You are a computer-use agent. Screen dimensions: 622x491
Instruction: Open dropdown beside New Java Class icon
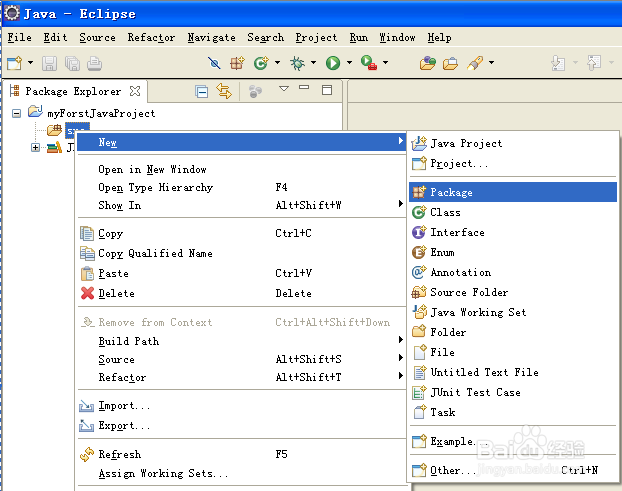coord(277,62)
